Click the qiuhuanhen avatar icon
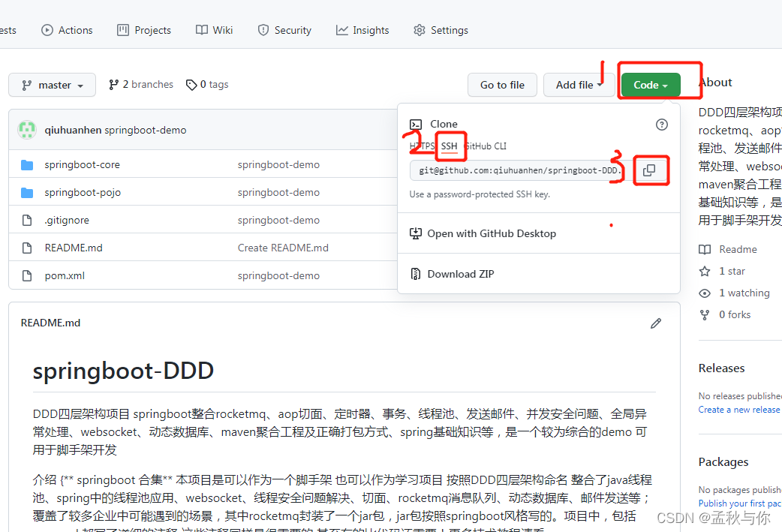This screenshot has height=532, width=782. 27,130
